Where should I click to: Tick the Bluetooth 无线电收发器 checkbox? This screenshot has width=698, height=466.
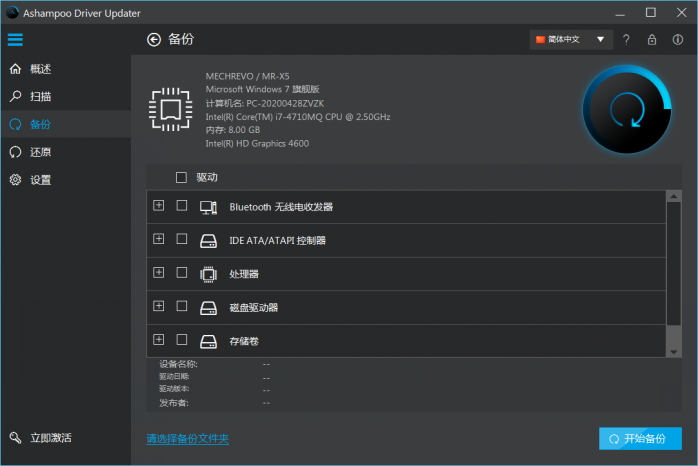tap(182, 206)
